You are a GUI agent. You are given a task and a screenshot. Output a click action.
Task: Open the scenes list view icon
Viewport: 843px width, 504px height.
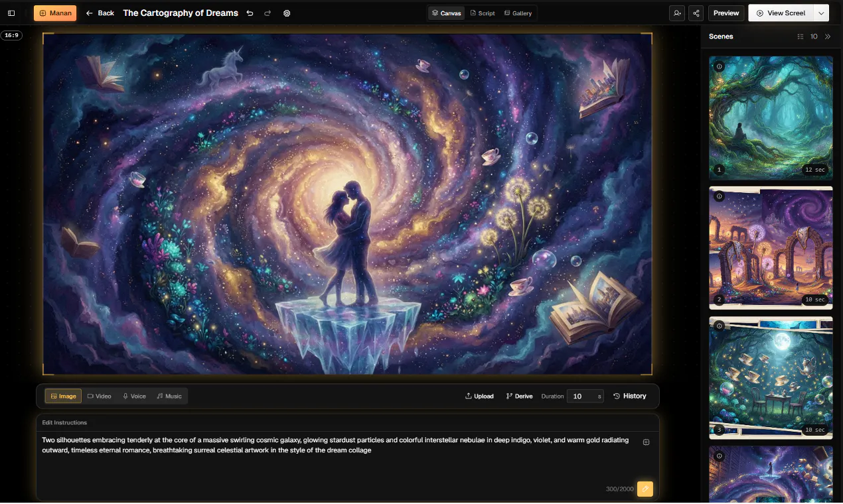[x=801, y=36]
